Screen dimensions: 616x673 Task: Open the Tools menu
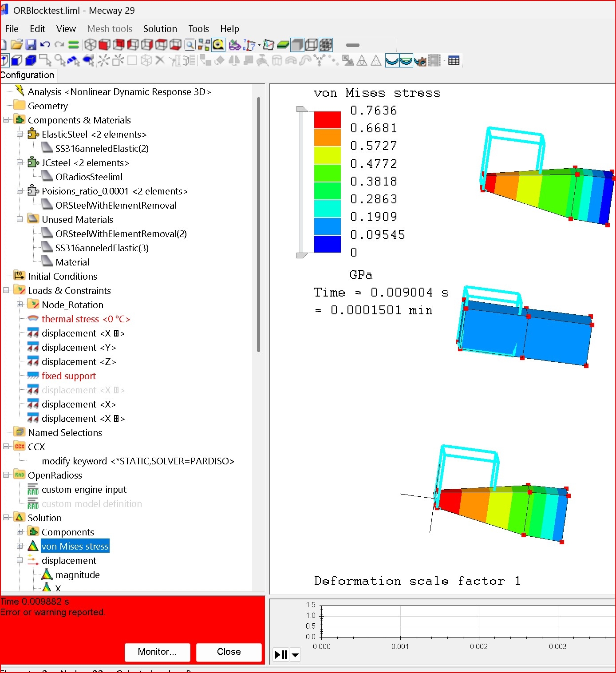[198, 29]
